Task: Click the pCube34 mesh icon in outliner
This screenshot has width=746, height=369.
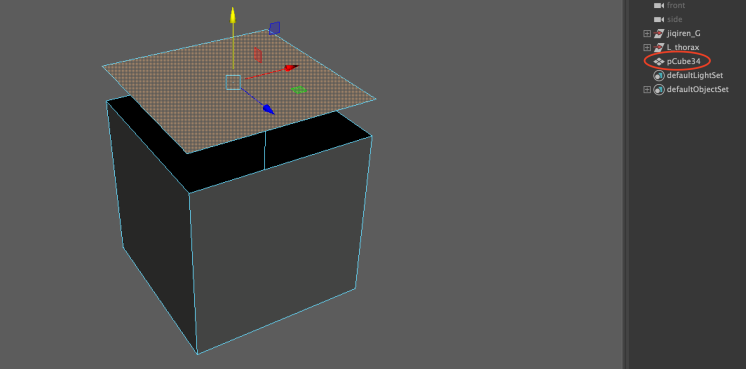Action: 658,61
